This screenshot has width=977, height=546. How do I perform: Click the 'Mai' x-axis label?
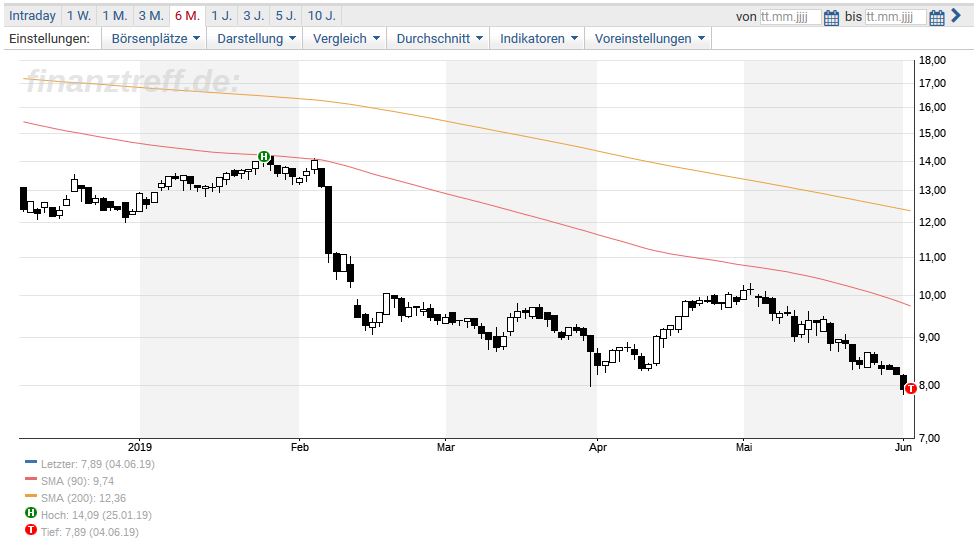[x=744, y=447]
